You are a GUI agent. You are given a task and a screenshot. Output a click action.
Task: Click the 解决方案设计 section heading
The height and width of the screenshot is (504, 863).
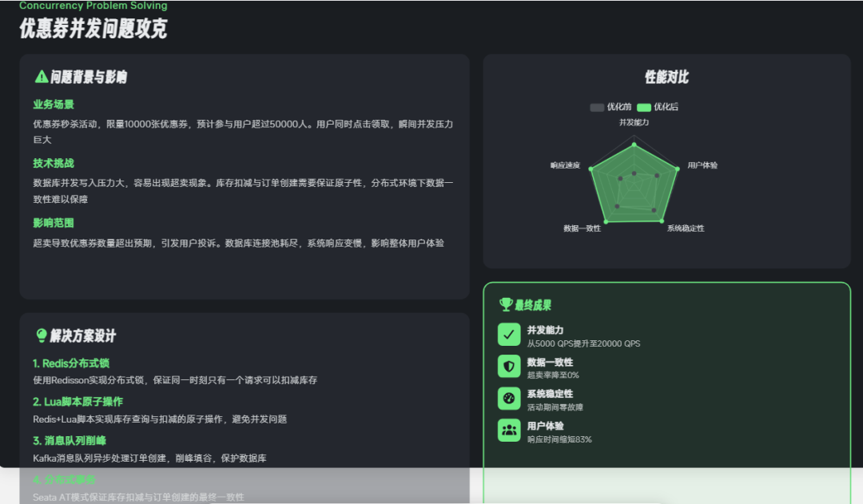click(83, 335)
